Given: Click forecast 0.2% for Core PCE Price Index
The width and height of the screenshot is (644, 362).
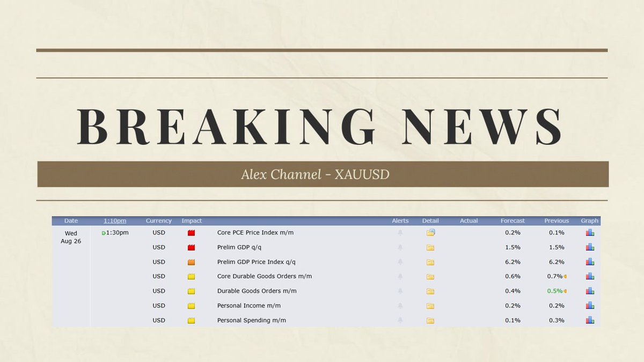Looking at the screenshot, I should tap(513, 233).
